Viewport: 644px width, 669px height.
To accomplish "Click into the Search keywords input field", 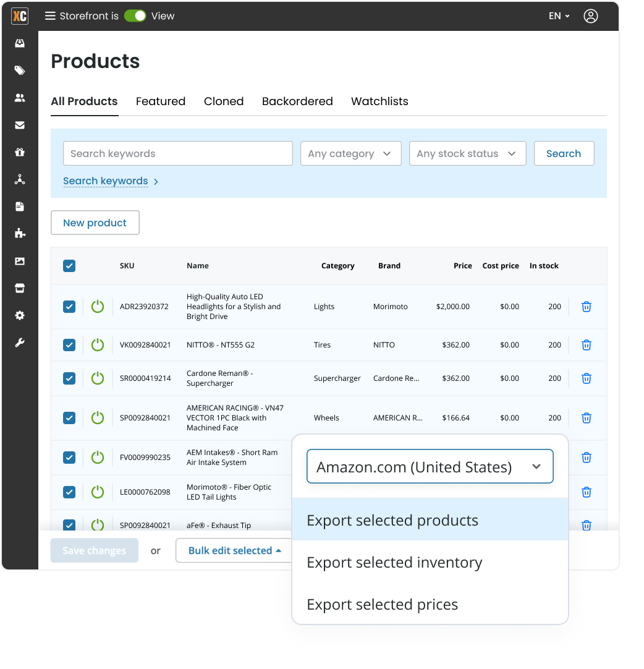I will point(177,153).
